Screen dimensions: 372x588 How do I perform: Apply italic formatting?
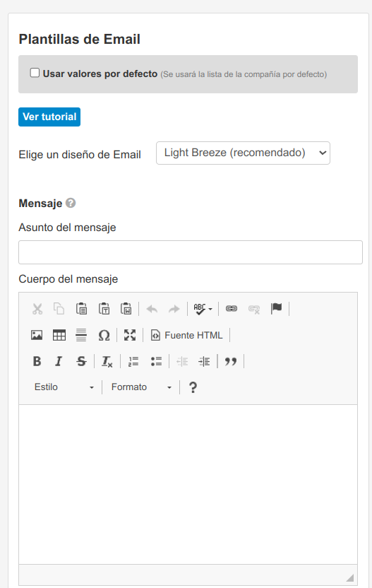(x=59, y=361)
